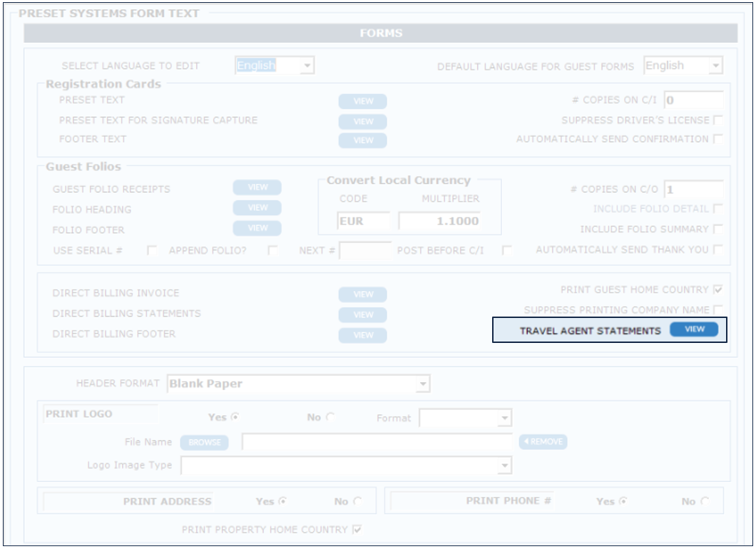Open VIEW for Folio Heading

coord(257,207)
